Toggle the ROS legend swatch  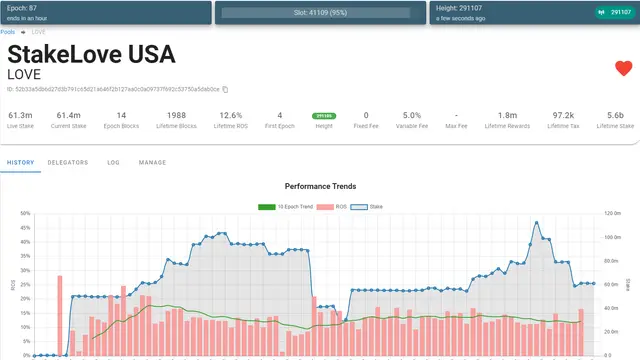[325, 207]
